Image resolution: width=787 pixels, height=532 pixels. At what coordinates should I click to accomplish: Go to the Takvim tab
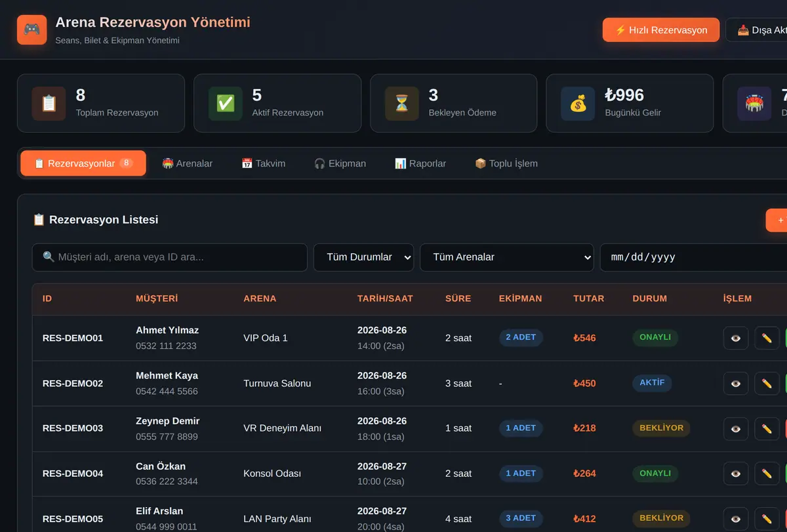[x=264, y=163]
